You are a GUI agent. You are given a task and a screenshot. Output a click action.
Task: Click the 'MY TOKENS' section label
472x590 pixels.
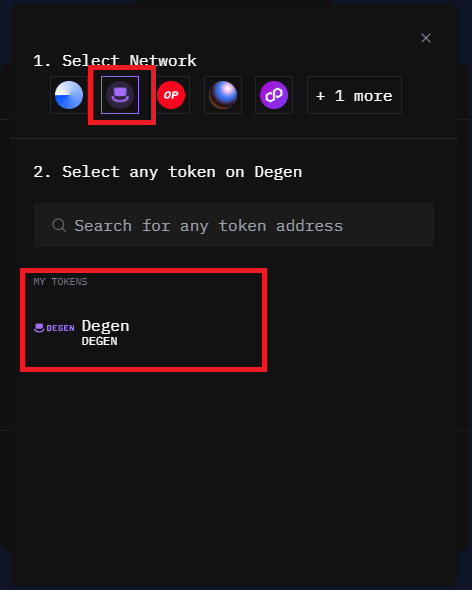(x=60, y=281)
